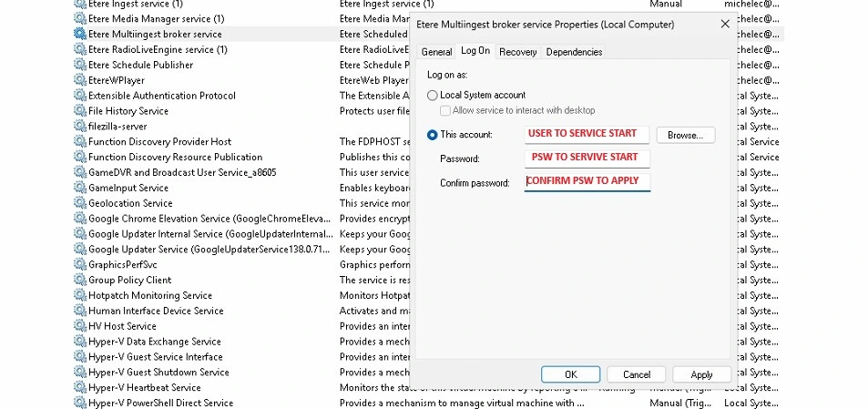Viewport: 868px width, 409px height.
Task: Choose the This account radio button
Action: (433, 135)
